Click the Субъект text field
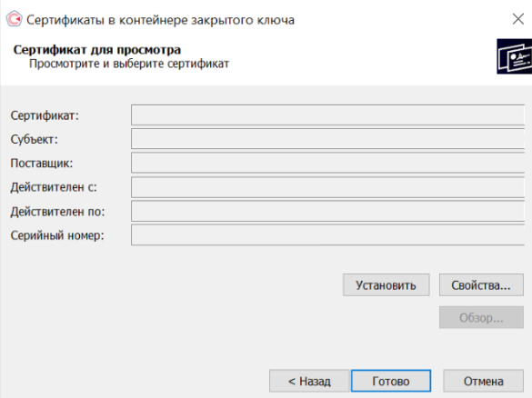 [x=327, y=139]
